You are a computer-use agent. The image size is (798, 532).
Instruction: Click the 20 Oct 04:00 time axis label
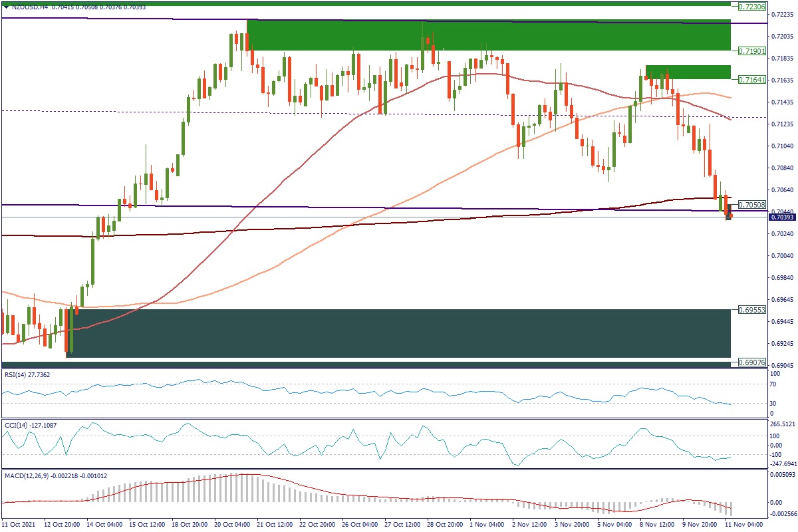231,525
